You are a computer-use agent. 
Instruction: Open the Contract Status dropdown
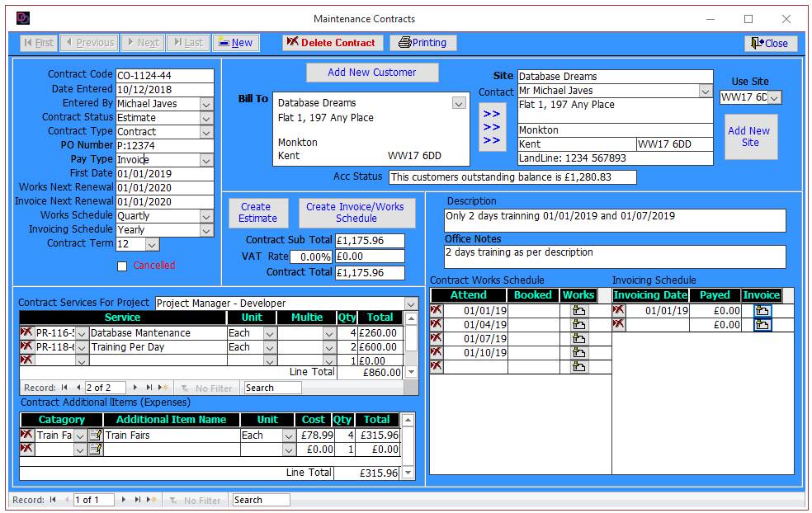(206, 118)
